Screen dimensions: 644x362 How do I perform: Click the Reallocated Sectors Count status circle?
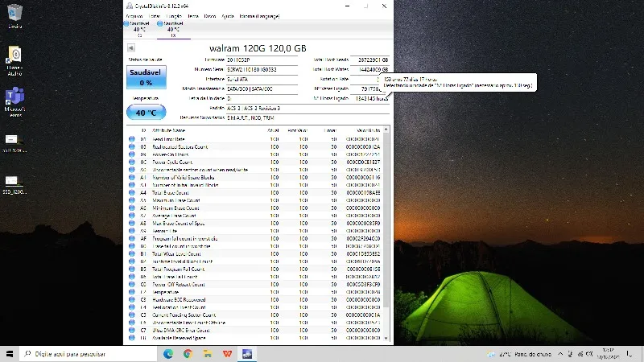pyautogui.click(x=132, y=146)
